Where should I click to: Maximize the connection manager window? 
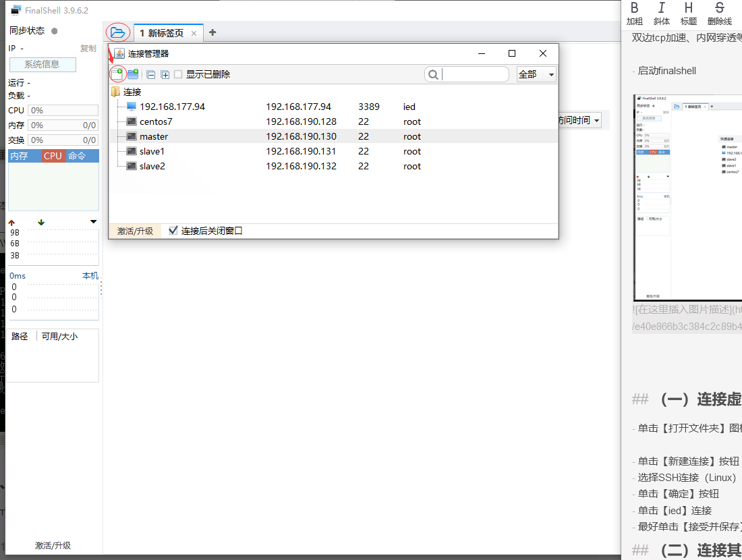coord(511,53)
